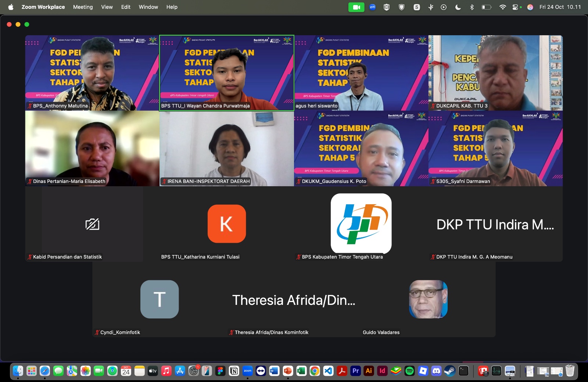The image size is (588, 382).
Task: Click the gray T avatar of Cyndi_Kominfotik
Action: click(x=159, y=299)
